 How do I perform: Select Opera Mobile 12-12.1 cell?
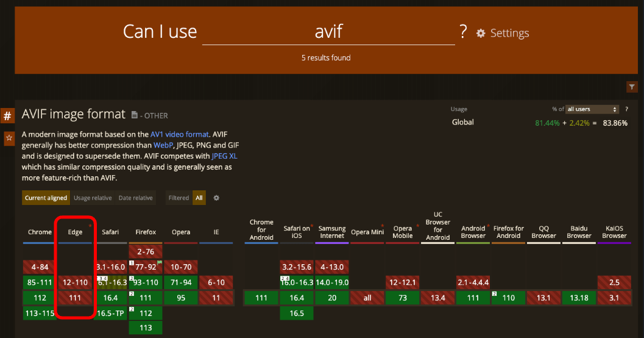403,282
